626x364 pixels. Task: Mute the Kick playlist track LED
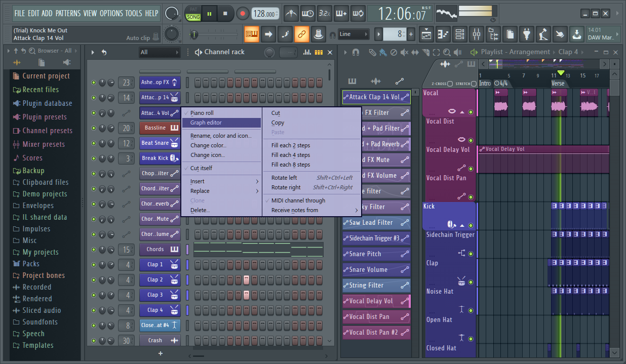(471, 225)
